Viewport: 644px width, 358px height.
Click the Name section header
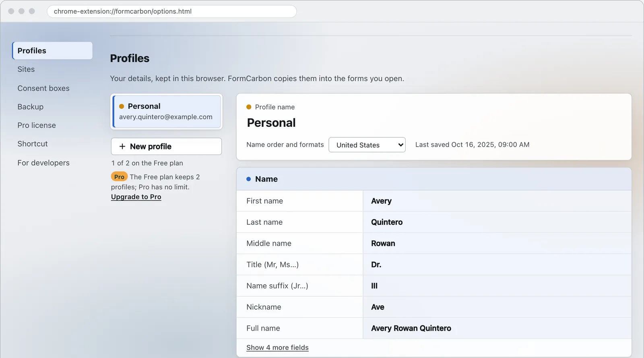pyautogui.click(x=434, y=179)
